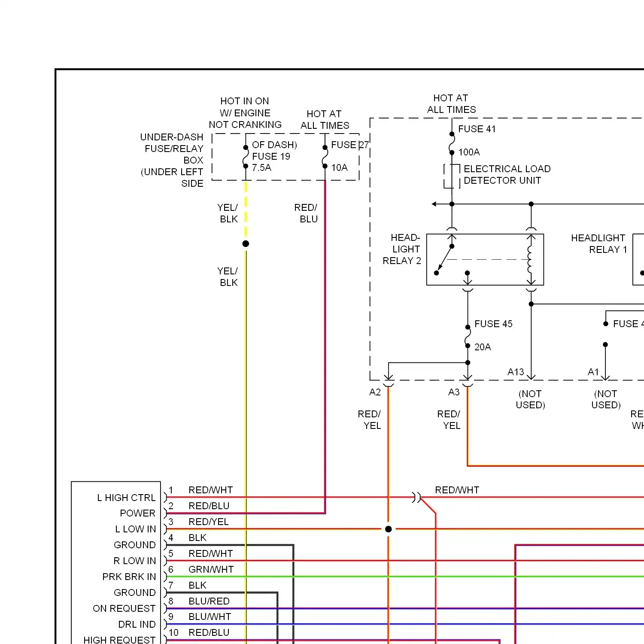
Task: Click pin 1 'RED/WHT' wire label
Action: tap(211, 490)
